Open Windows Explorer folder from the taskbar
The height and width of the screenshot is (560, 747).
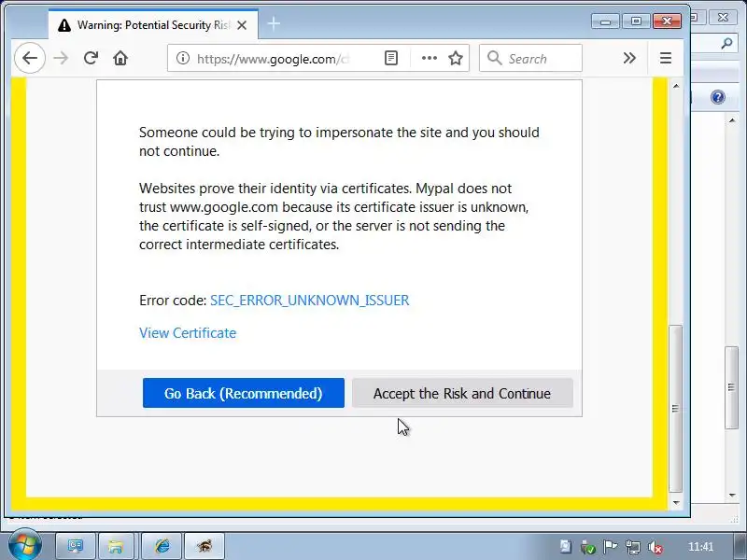[x=115, y=546]
